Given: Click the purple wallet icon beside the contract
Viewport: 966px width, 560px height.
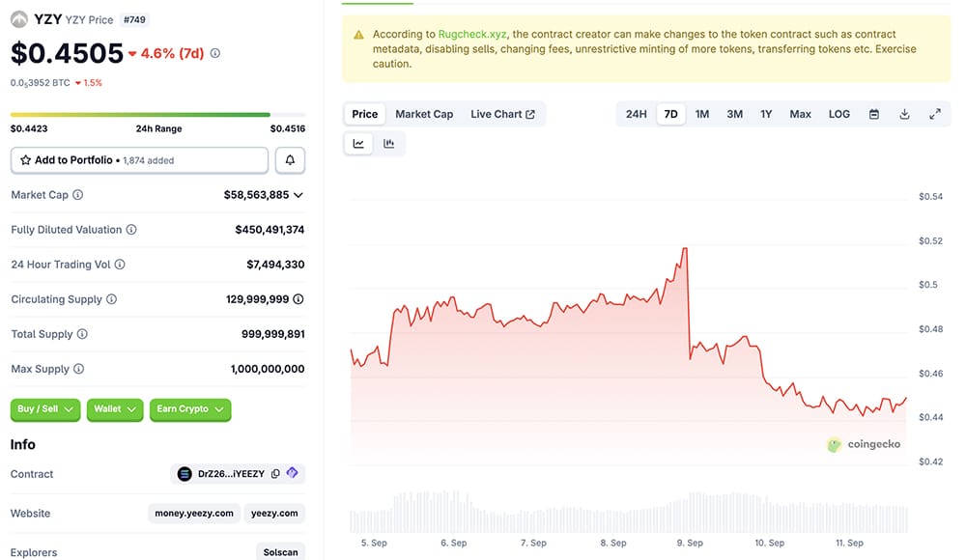Looking at the screenshot, I should pos(292,472).
